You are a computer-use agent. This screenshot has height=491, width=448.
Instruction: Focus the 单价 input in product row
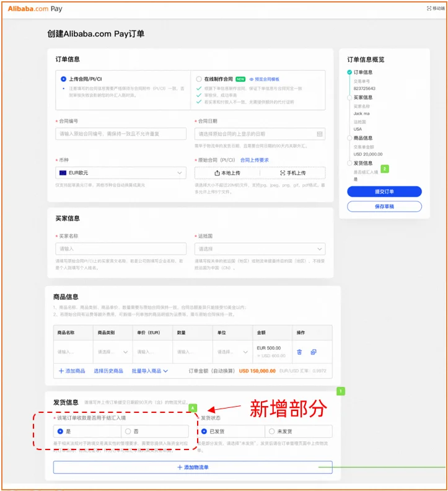click(x=152, y=352)
